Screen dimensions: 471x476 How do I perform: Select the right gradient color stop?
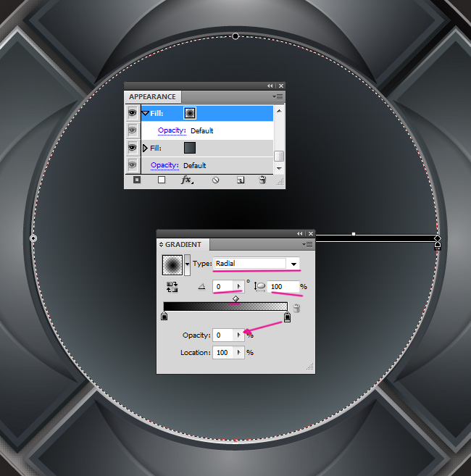(287, 317)
